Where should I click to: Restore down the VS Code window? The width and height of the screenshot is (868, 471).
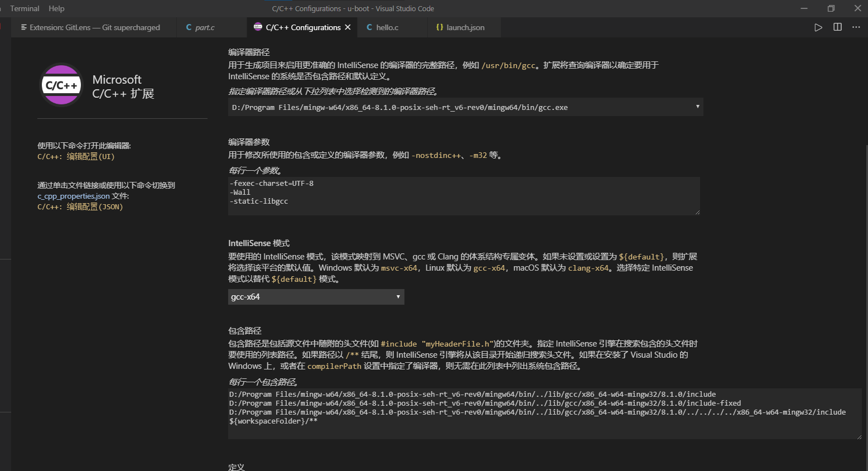(x=831, y=8)
